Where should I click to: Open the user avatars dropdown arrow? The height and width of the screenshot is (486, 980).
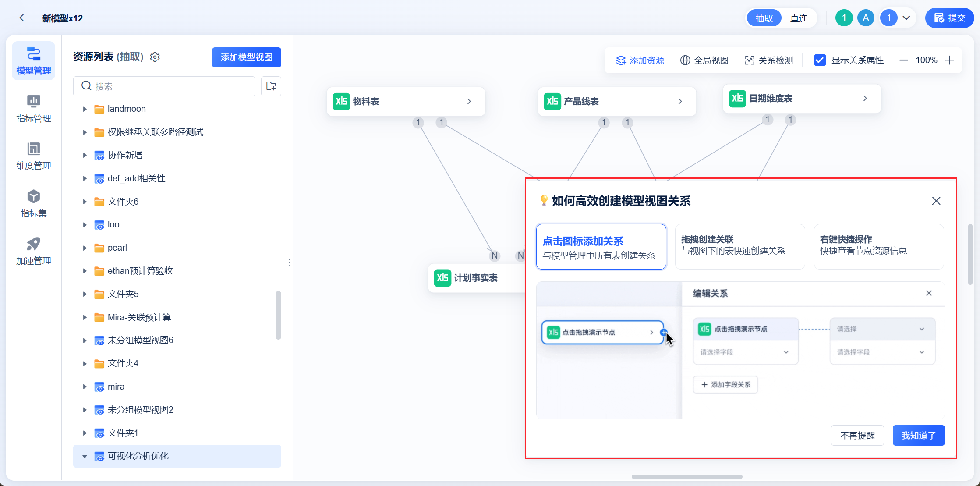[x=906, y=18]
